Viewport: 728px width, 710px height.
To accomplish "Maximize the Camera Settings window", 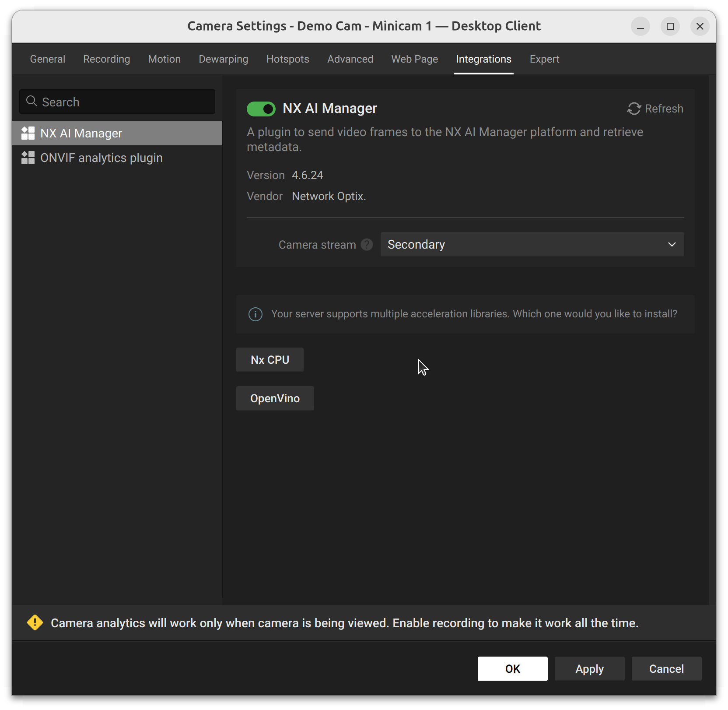I will (x=670, y=26).
